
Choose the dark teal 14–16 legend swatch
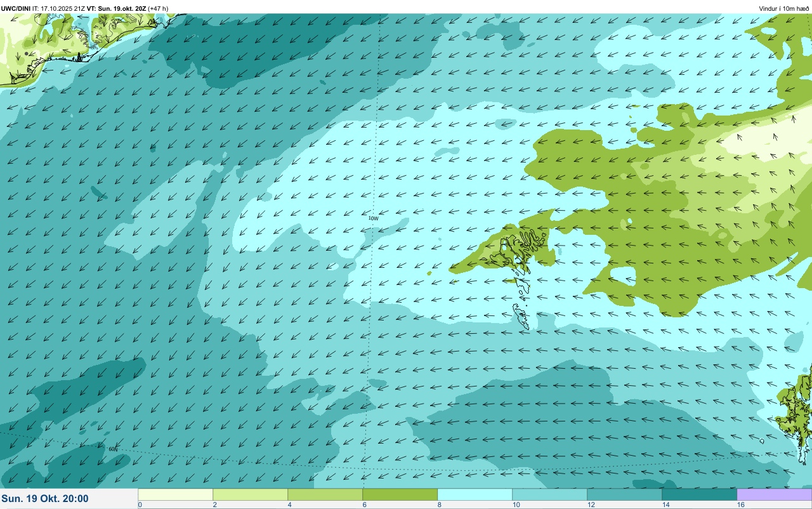point(700,494)
